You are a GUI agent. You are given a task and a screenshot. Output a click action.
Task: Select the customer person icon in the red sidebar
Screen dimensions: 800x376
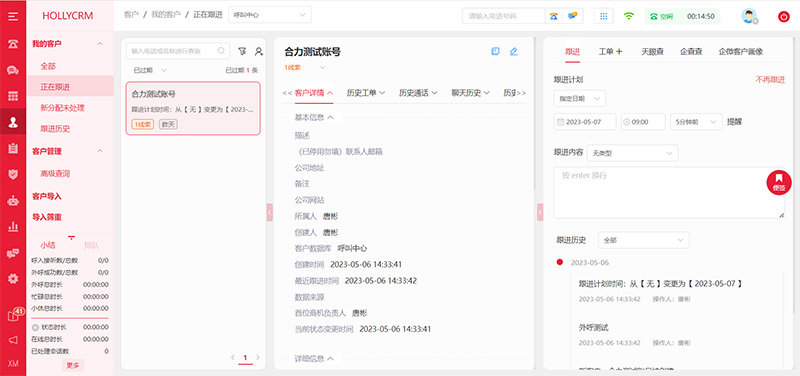[13, 122]
